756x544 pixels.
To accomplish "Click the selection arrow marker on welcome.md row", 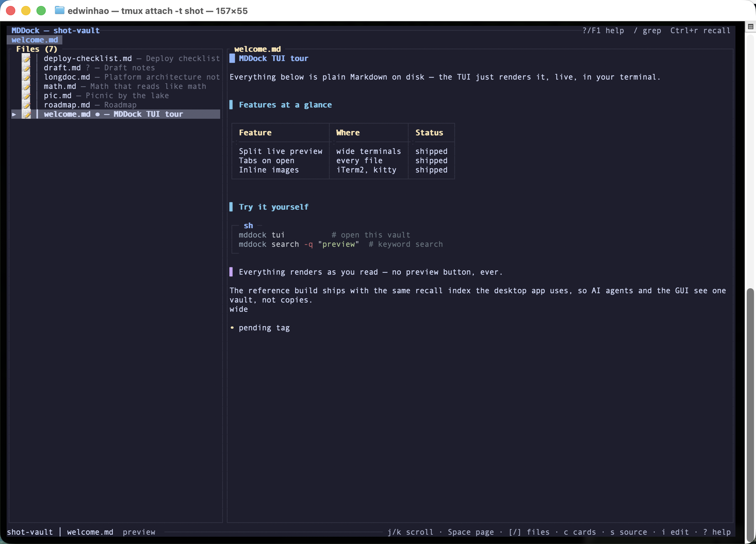I will click(x=14, y=114).
